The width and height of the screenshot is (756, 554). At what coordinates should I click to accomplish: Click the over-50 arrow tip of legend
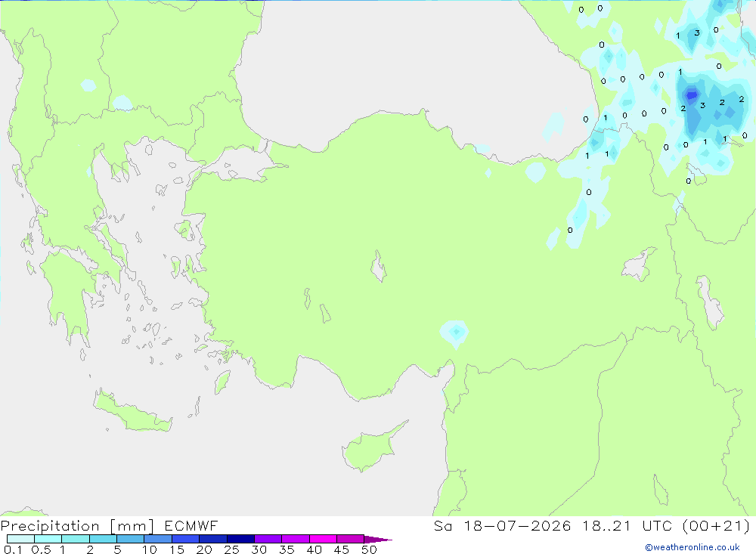click(x=378, y=540)
